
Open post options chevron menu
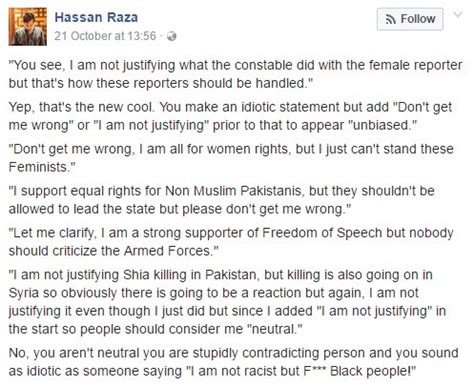click(x=458, y=15)
